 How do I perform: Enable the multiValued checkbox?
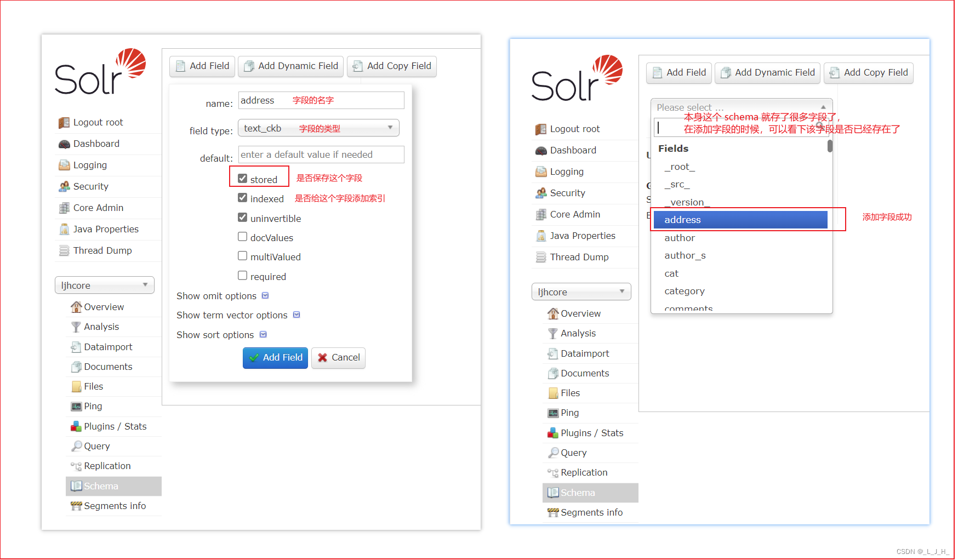[242, 255]
